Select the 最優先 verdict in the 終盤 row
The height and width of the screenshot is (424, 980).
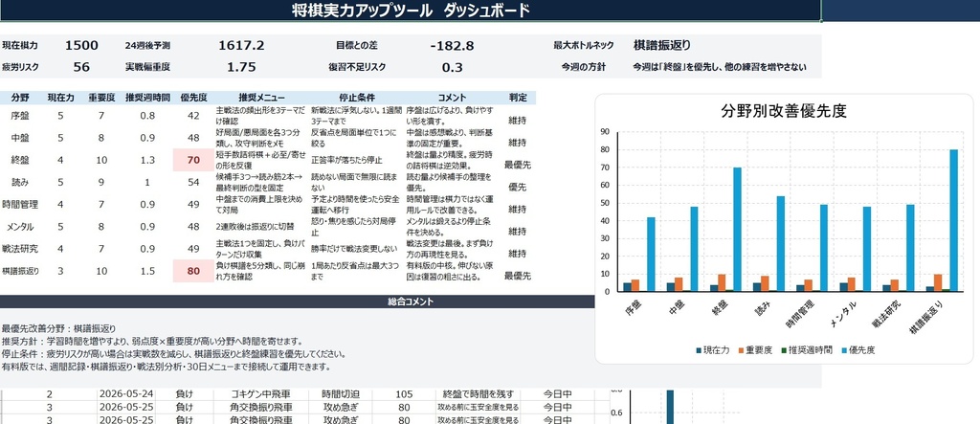click(x=518, y=165)
